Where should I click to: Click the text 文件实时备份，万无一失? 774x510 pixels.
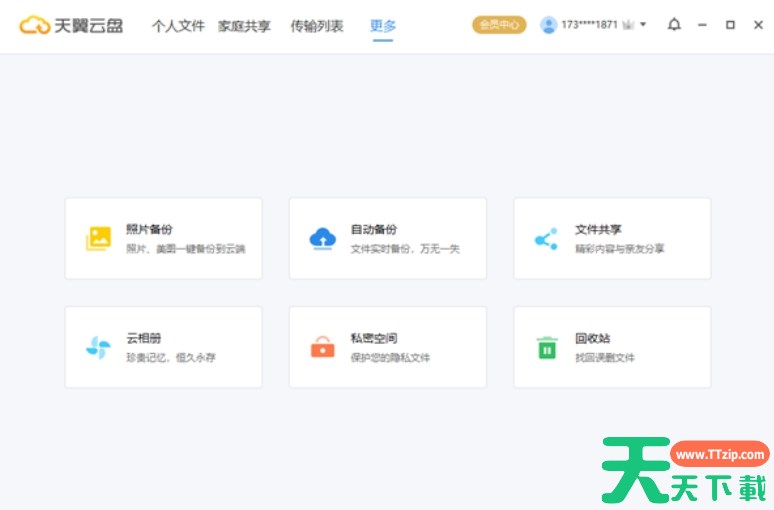tap(405, 249)
